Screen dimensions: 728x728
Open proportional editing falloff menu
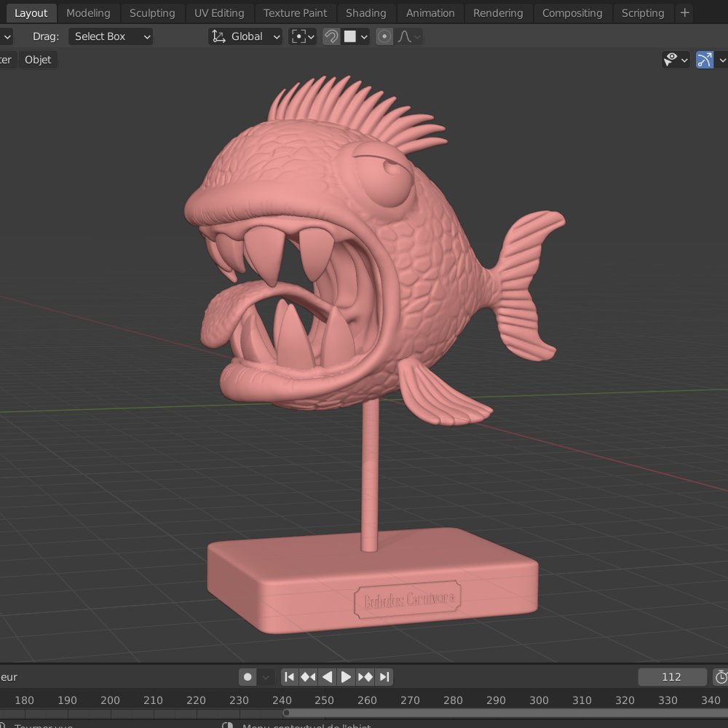pos(409,36)
